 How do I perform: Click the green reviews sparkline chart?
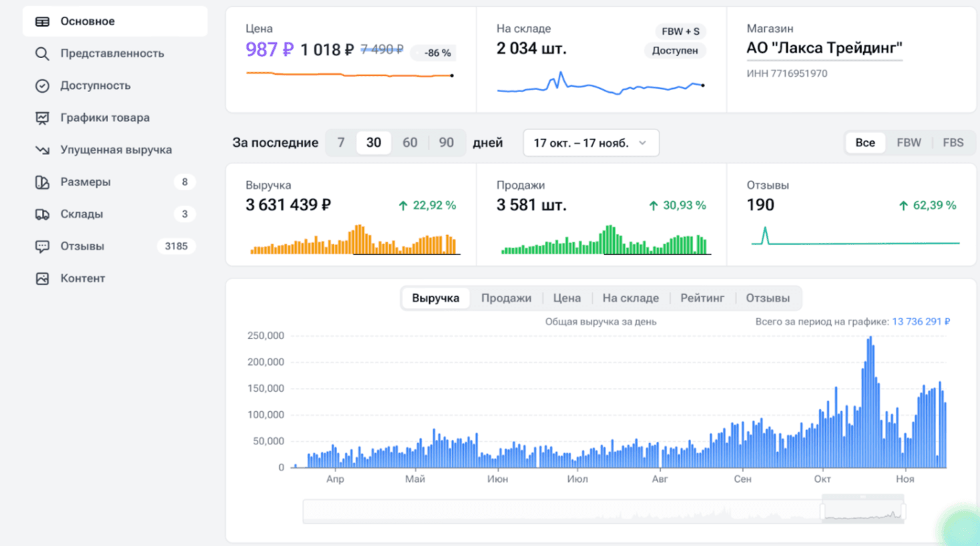click(856, 237)
